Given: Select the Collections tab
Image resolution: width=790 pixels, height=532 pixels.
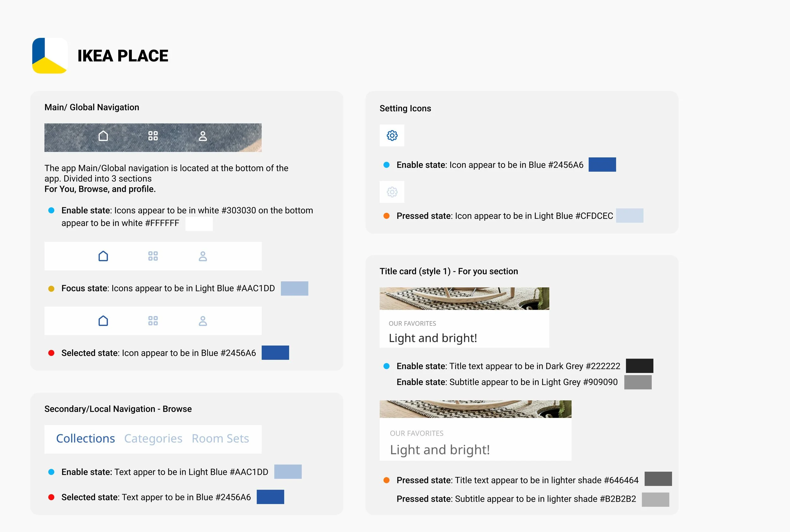Looking at the screenshot, I should pyautogui.click(x=86, y=439).
